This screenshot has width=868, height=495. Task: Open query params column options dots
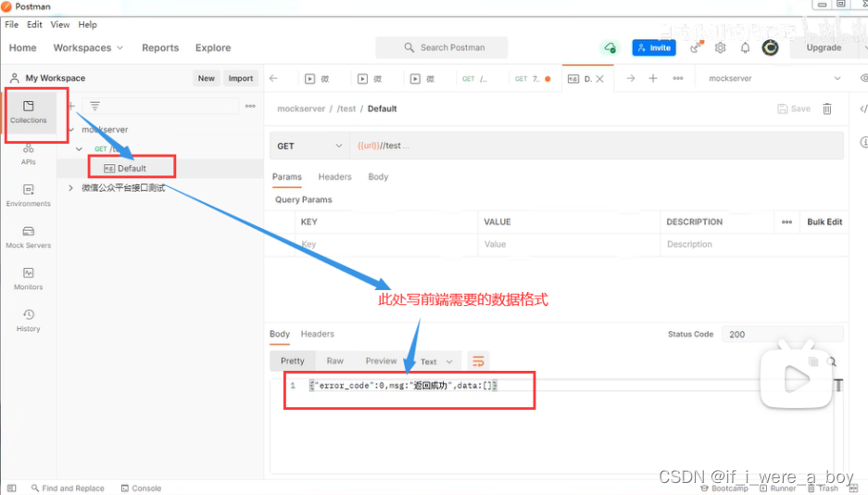[786, 222]
